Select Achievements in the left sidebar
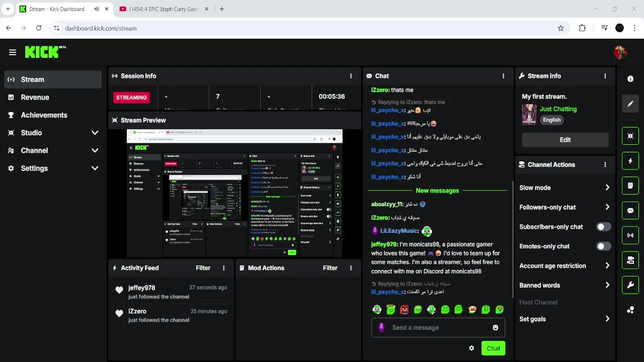The height and width of the screenshot is (362, 644). 53,115
